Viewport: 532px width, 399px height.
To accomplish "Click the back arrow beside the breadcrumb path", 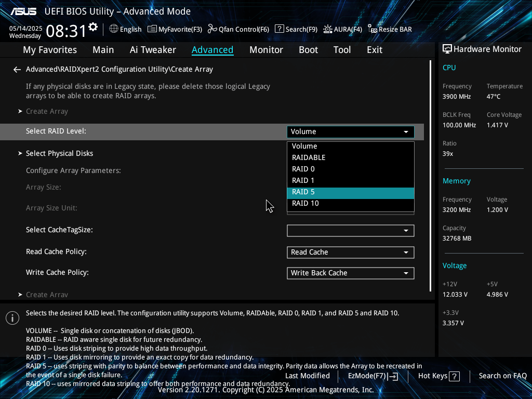I will pyautogui.click(x=17, y=70).
